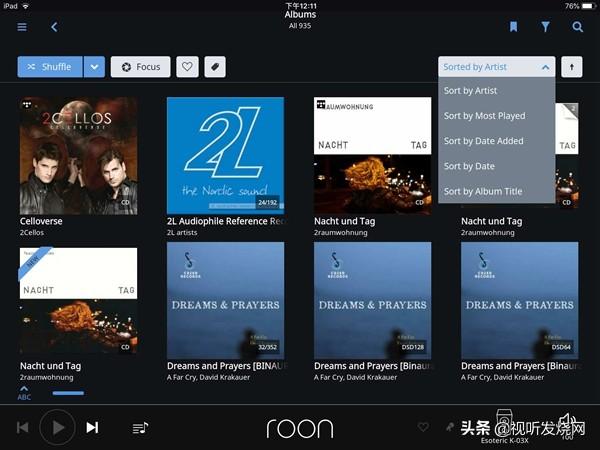Open Dreams and Prayers DSD64 cover

point(520,300)
